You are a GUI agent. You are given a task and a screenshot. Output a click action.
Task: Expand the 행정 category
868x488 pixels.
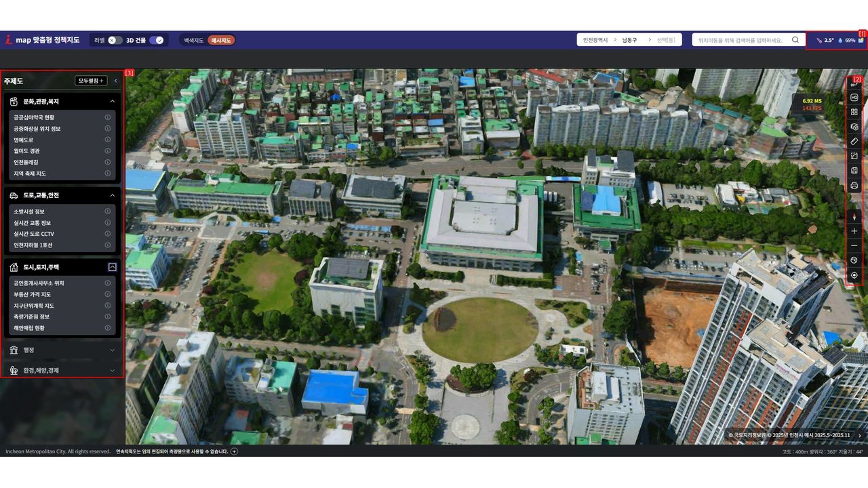[x=61, y=350]
